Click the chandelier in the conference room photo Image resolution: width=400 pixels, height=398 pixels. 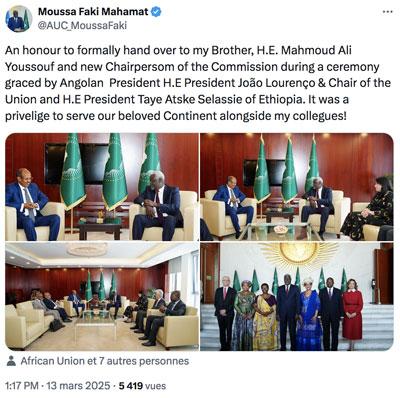pyautogui.click(x=87, y=249)
